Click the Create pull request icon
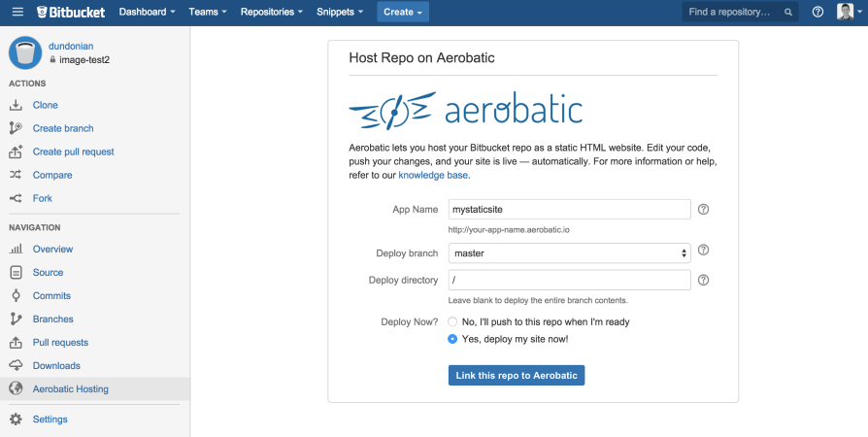Viewport: 868px width, 437px height. (16, 151)
